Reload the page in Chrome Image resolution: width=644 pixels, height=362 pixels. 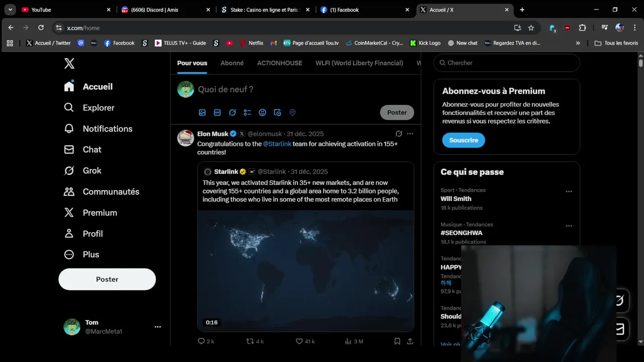coord(41,28)
